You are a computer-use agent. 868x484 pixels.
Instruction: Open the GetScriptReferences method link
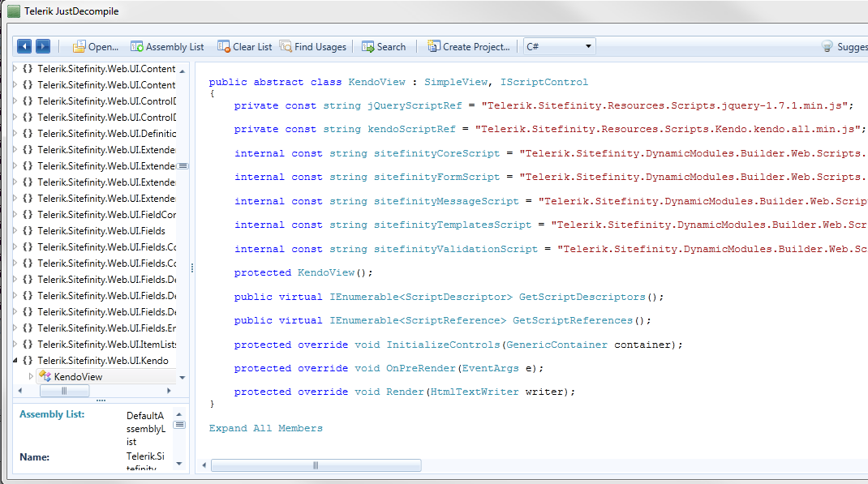tap(573, 320)
